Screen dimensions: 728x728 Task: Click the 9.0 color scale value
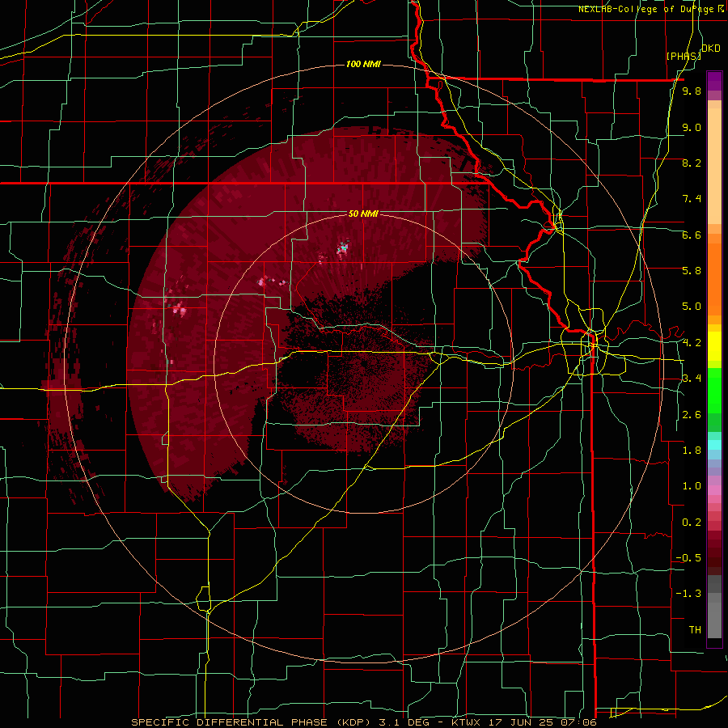(x=692, y=127)
